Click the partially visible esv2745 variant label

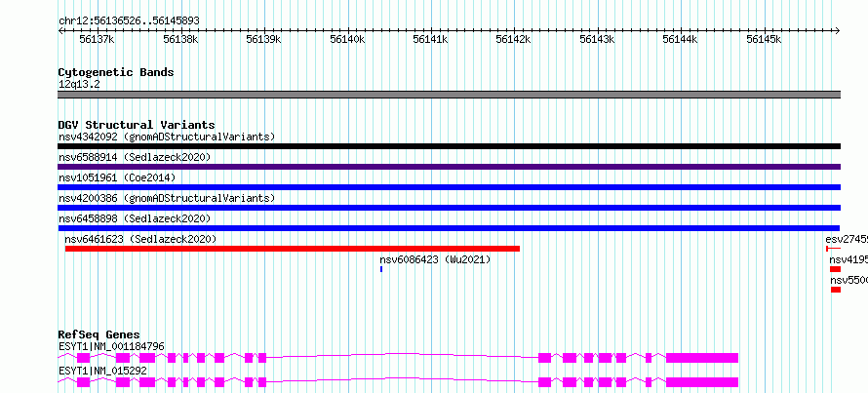847,239
